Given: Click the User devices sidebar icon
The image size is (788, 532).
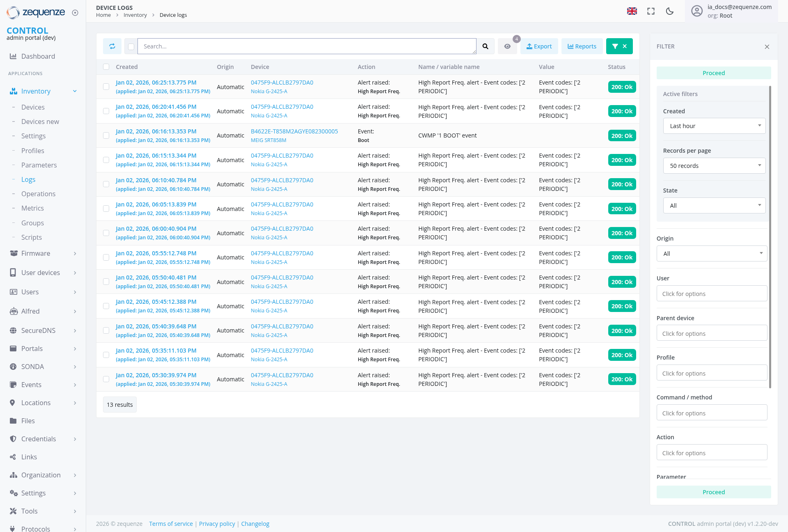Looking at the screenshot, I should coord(13,273).
